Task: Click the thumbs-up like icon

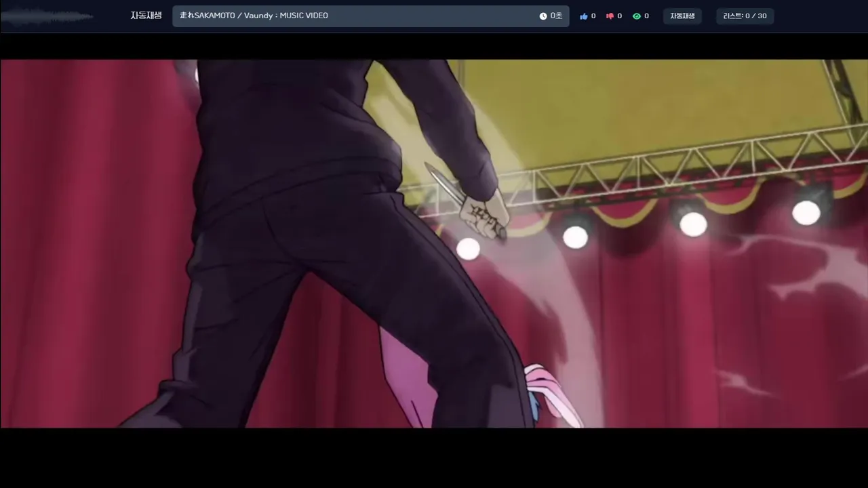Action: tap(584, 16)
